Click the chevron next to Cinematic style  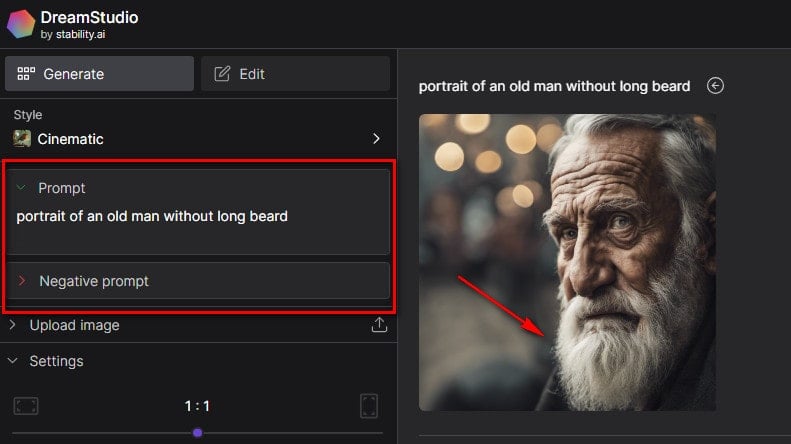376,139
